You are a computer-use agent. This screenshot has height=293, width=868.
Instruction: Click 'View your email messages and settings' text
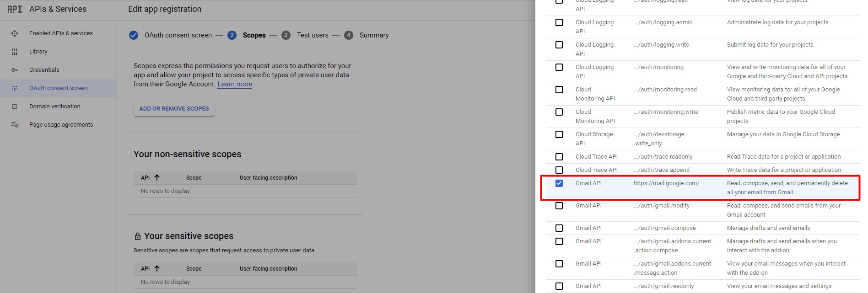[x=779, y=286]
